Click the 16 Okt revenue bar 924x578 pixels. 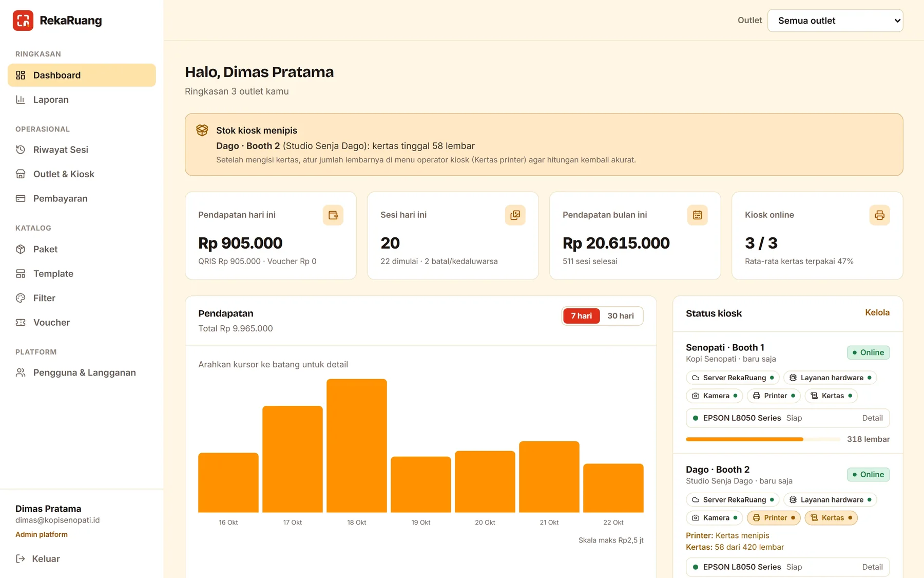[x=228, y=482]
